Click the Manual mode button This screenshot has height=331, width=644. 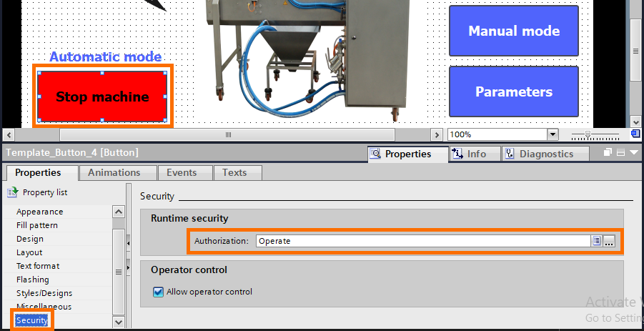point(514,31)
